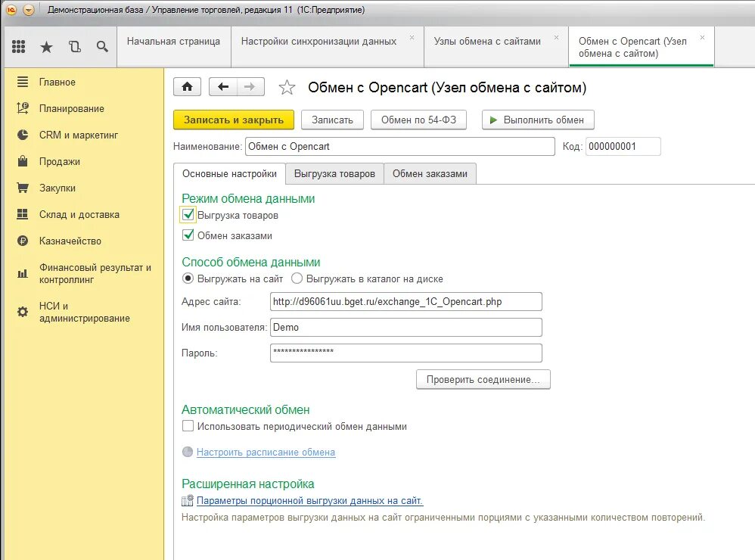This screenshot has width=755, height=560.
Task: Go to the home page icon
Action: [x=188, y=87]
